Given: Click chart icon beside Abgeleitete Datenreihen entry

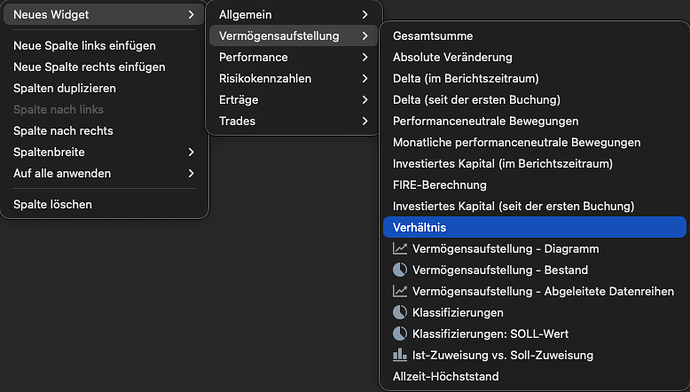Looking at the screenshot, I should (x=400, y=291).
